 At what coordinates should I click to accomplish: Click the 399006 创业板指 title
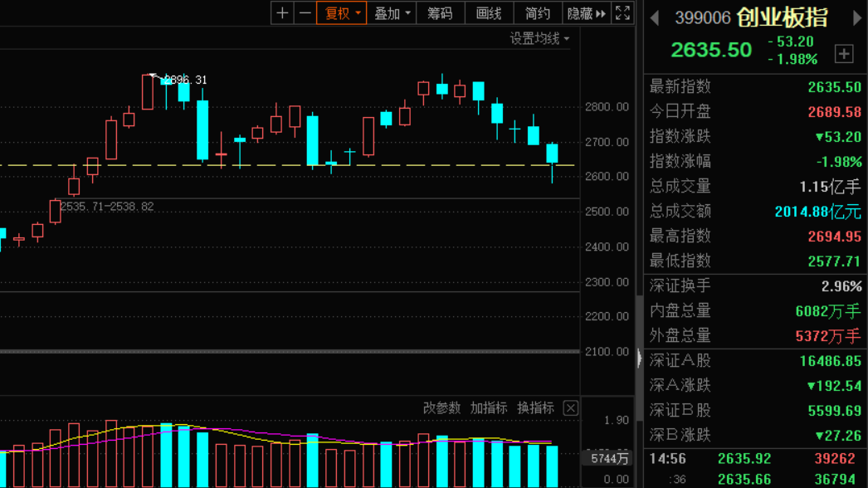751,17
